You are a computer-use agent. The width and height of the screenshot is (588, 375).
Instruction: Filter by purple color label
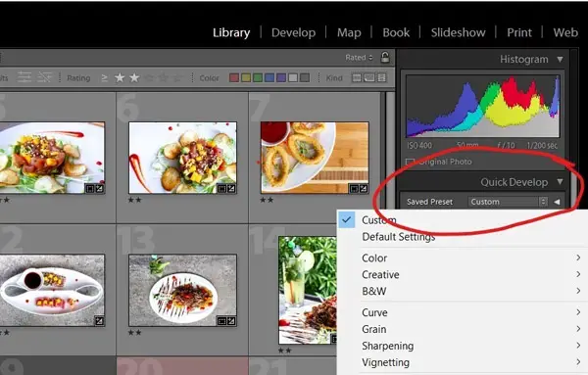click(x=281, y=77)
